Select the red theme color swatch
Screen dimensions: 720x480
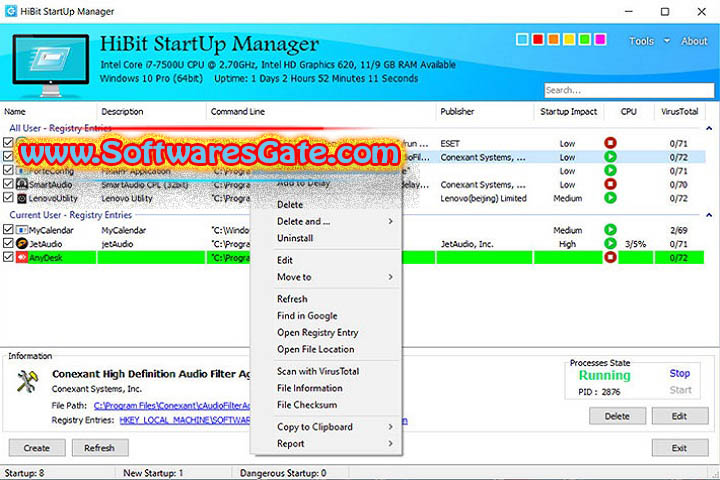(538, 40)
